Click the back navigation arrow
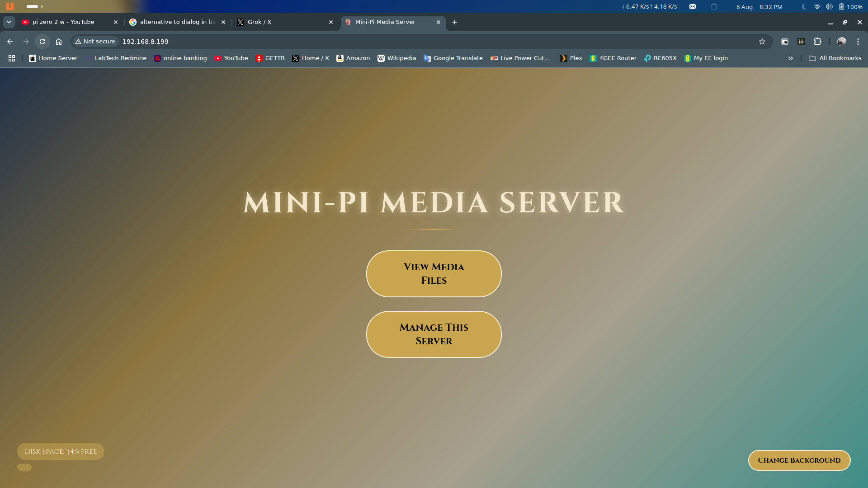The image size is (868, 488). [x=9, y=41]
